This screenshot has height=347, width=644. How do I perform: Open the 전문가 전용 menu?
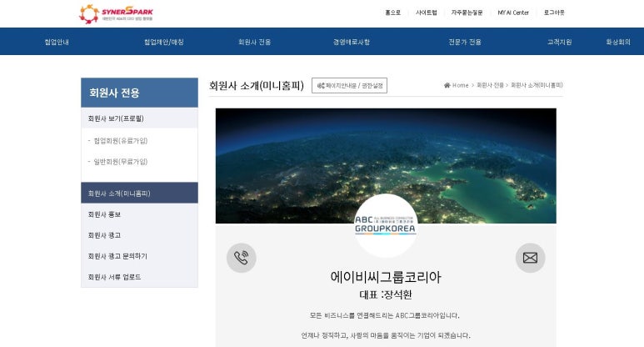[x=465, y=42]
